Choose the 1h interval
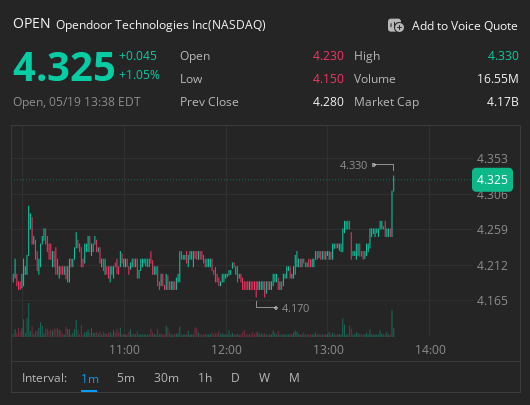This screenshot has width=530, height=405. click(205, 378)
